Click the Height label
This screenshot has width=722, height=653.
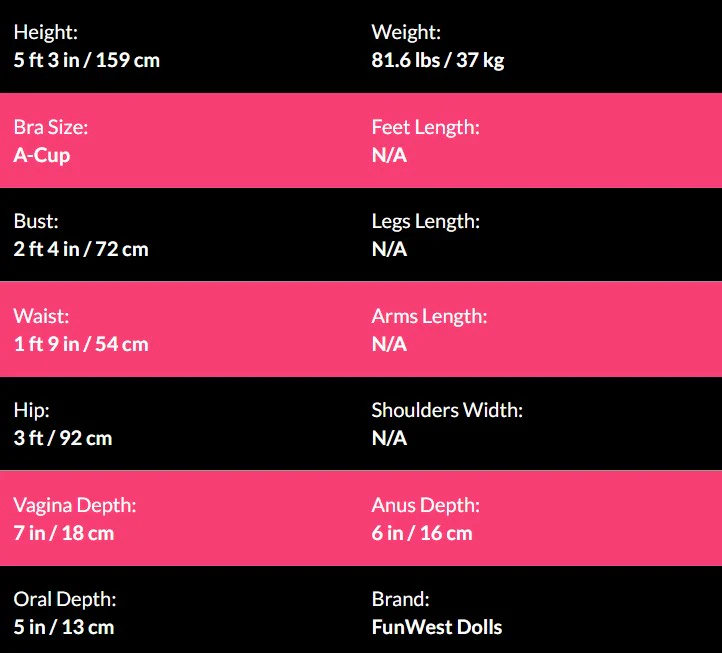point(45,33)
